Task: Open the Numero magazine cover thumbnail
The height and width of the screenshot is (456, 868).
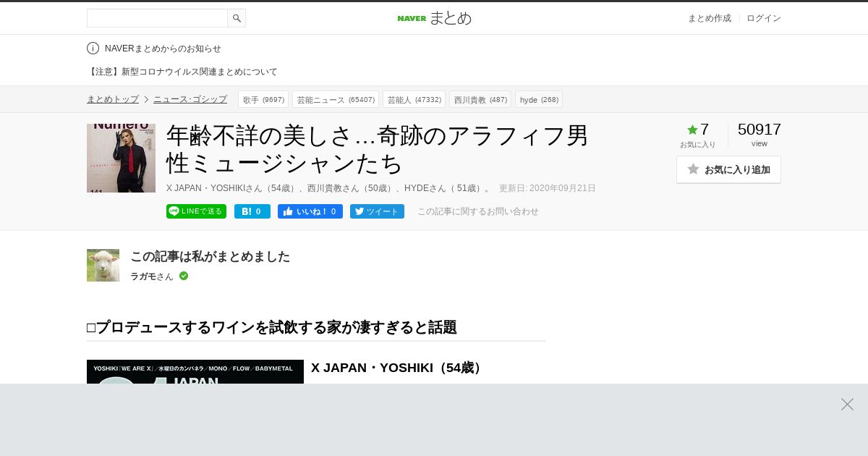Action: coord(121,158)
